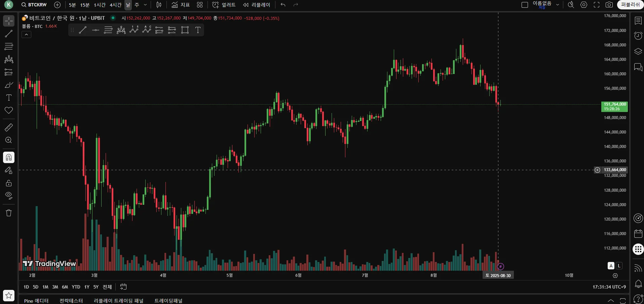
Task: Open quick search in top bar
Action: (571, 5)
